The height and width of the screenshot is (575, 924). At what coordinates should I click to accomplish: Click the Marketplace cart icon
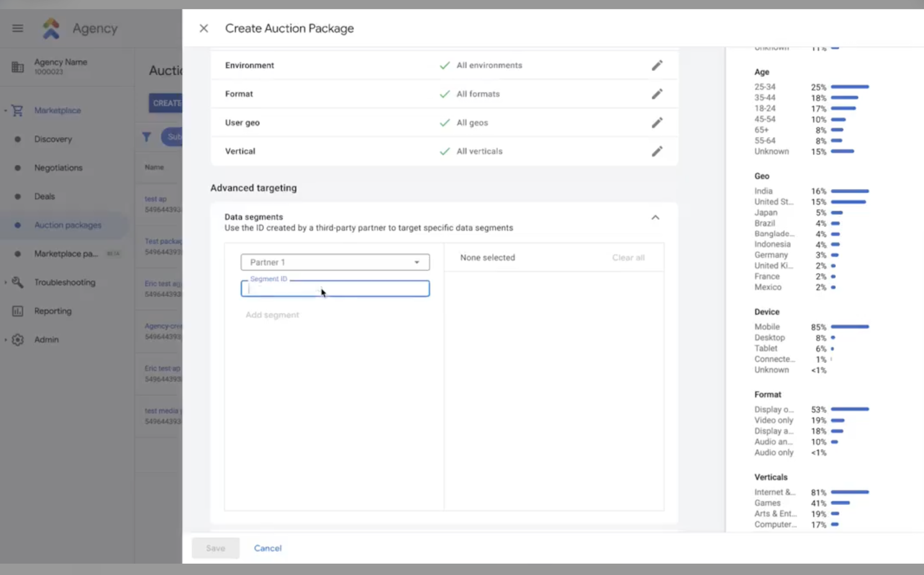point(17,111)
